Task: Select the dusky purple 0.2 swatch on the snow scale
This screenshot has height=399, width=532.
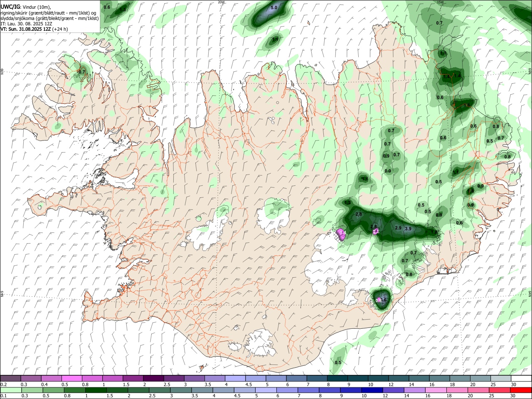Action: point(10,378)
